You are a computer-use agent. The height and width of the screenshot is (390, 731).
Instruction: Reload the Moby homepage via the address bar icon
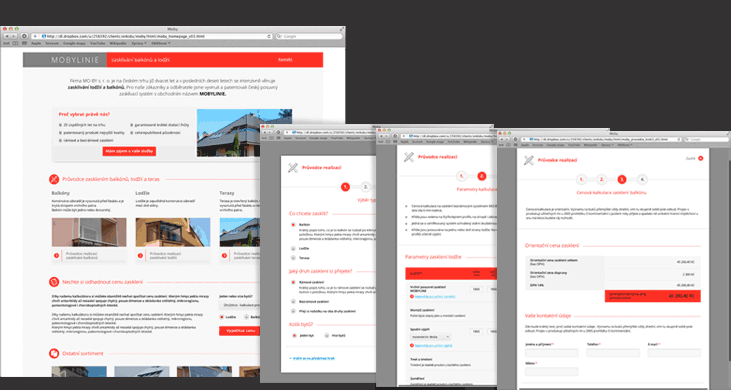click(269, 36)
